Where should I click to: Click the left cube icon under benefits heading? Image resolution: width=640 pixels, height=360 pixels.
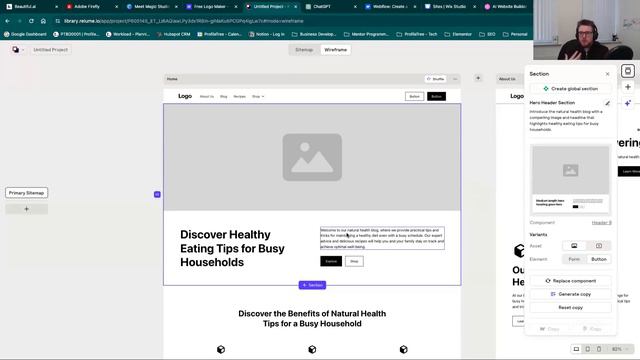221,349
